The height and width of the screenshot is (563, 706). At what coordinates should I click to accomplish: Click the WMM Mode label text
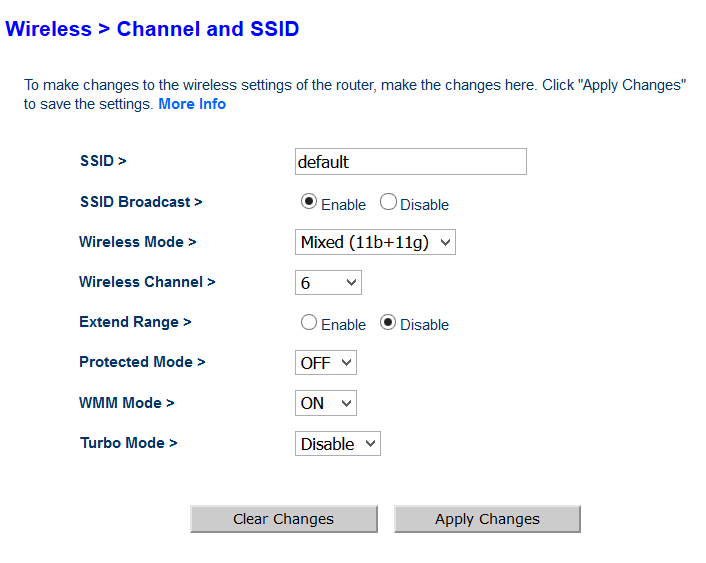[127, 403]
